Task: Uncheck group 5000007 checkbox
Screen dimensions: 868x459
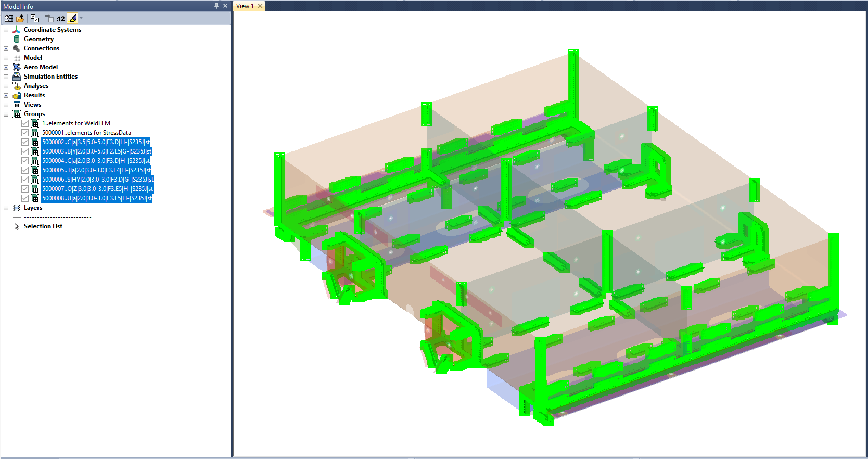Action: coord(25,189)
